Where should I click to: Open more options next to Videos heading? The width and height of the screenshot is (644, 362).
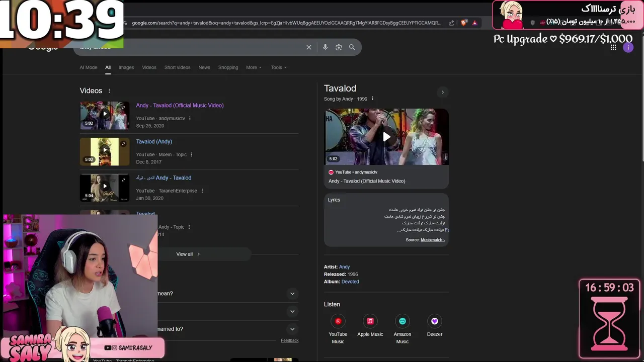point(109,91)
